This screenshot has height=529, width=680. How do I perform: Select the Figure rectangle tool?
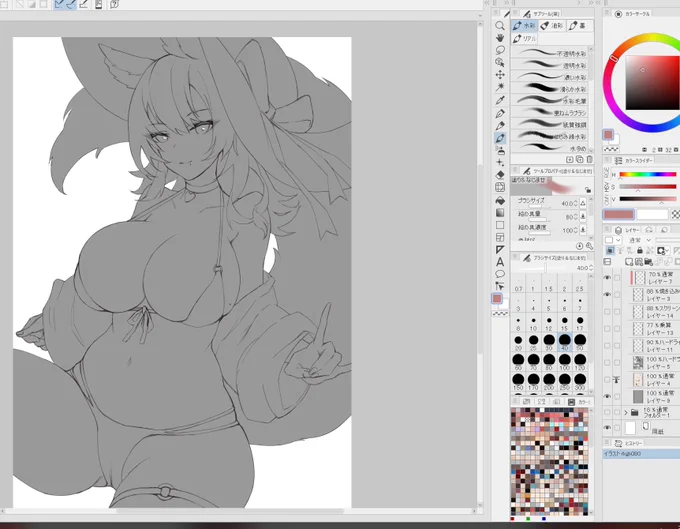[x=500, y=225]
